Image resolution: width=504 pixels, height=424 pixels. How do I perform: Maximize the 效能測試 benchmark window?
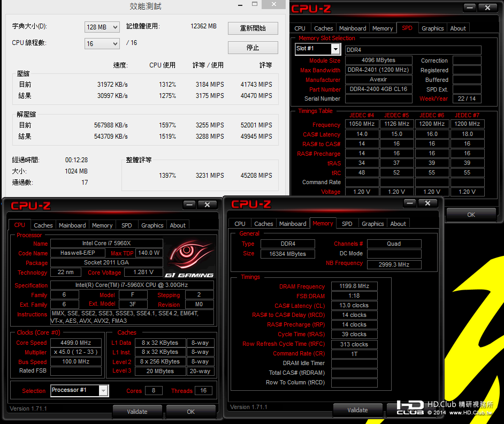255,4
